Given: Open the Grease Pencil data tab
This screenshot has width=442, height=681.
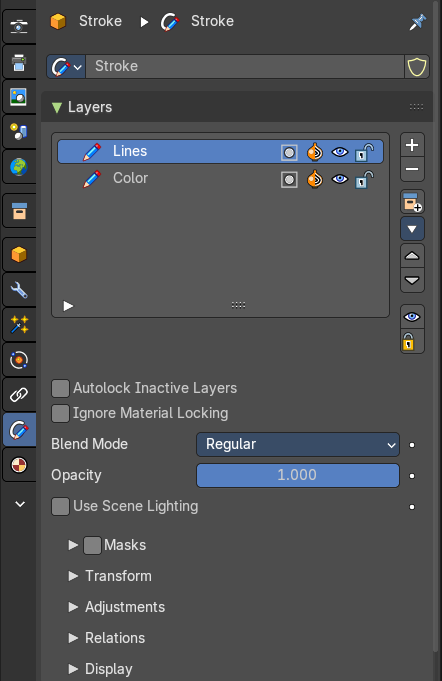Looking at the screenshot, I should click(20, 430).
